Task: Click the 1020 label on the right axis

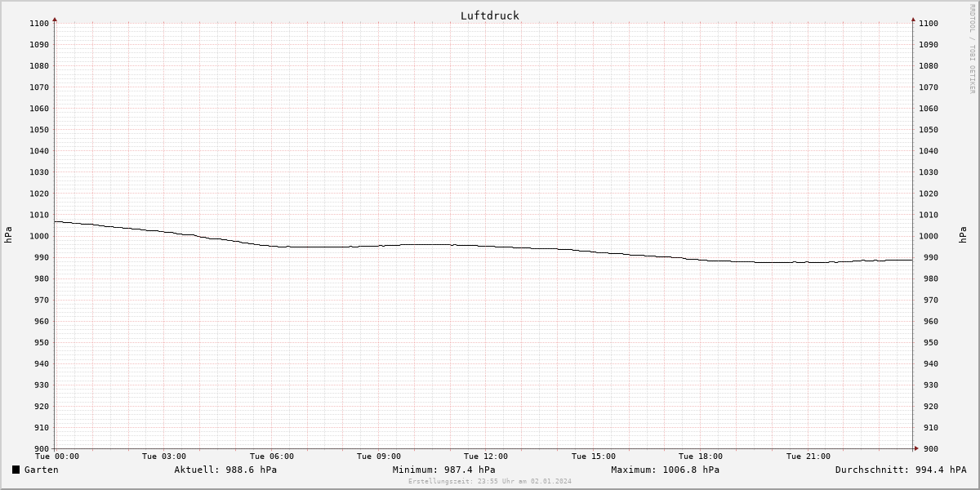Action: [929, 194]
